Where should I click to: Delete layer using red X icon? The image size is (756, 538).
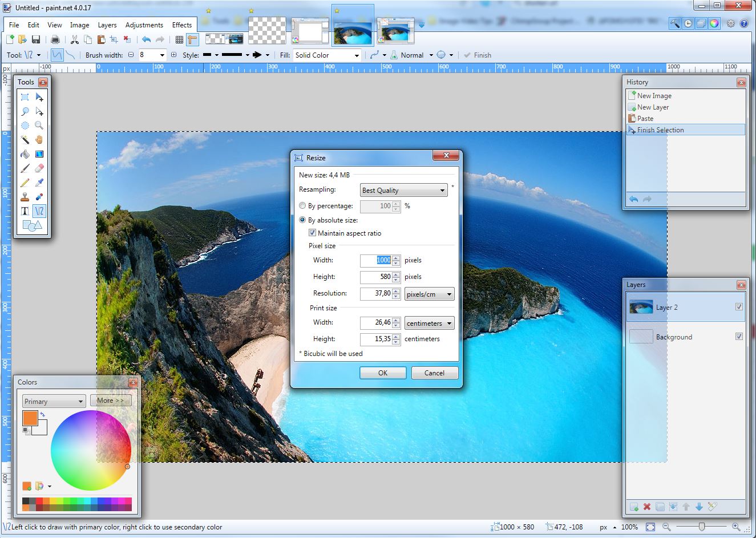(647, 507)
